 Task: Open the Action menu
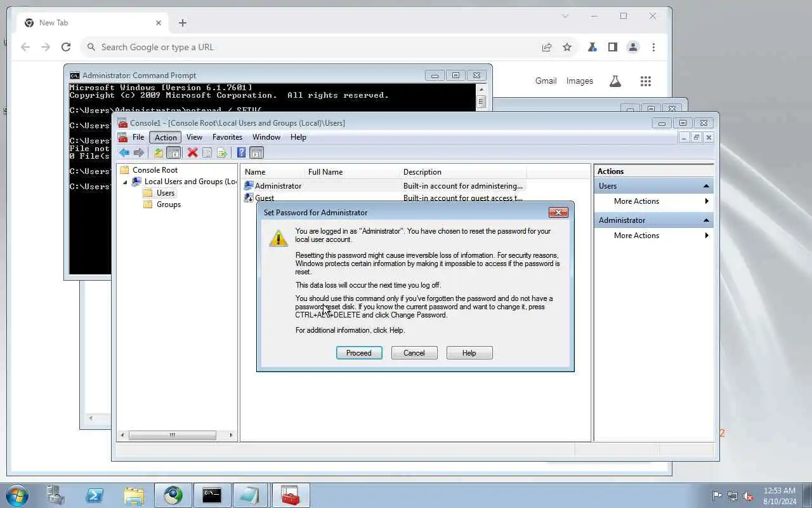coord(166,137)
